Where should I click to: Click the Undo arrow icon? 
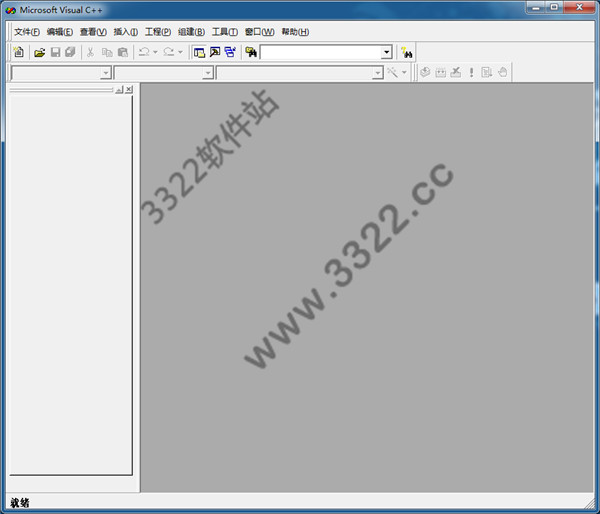click(144, 52)
